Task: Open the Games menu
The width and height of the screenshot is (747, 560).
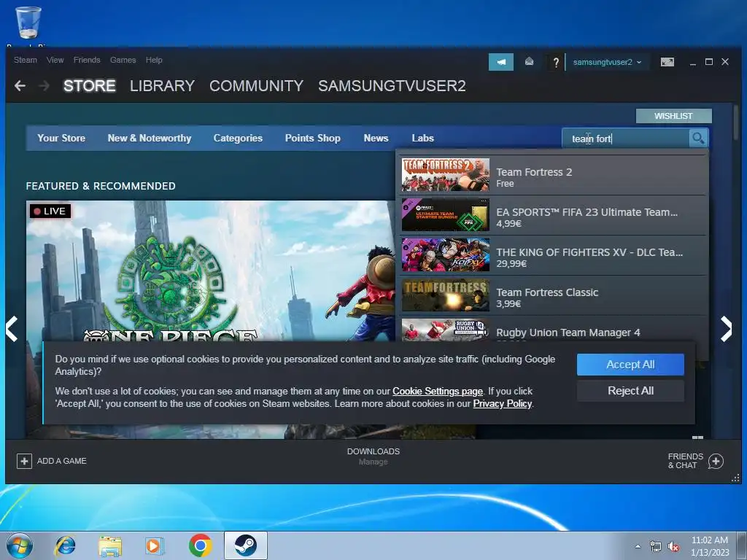Action: 123,60
